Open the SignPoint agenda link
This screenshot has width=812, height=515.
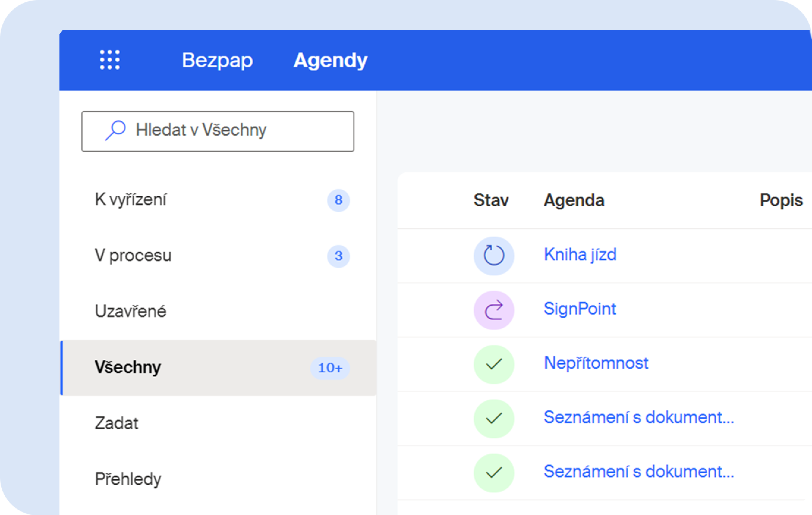point(580,309)
